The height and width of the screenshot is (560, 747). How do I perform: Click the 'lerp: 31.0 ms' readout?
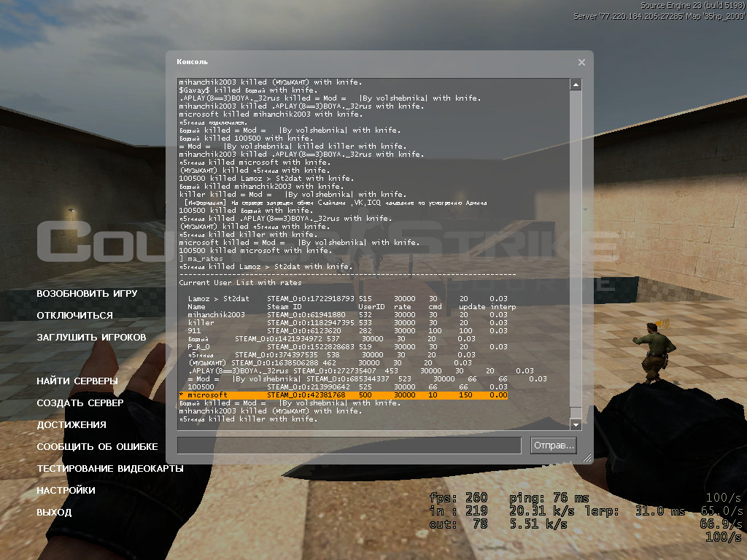coord(635,511)
